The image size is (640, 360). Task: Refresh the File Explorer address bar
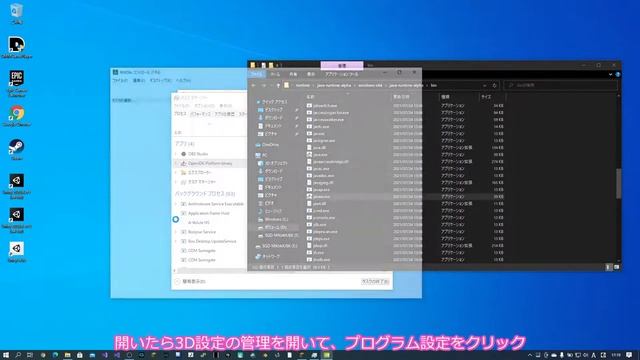494,85
